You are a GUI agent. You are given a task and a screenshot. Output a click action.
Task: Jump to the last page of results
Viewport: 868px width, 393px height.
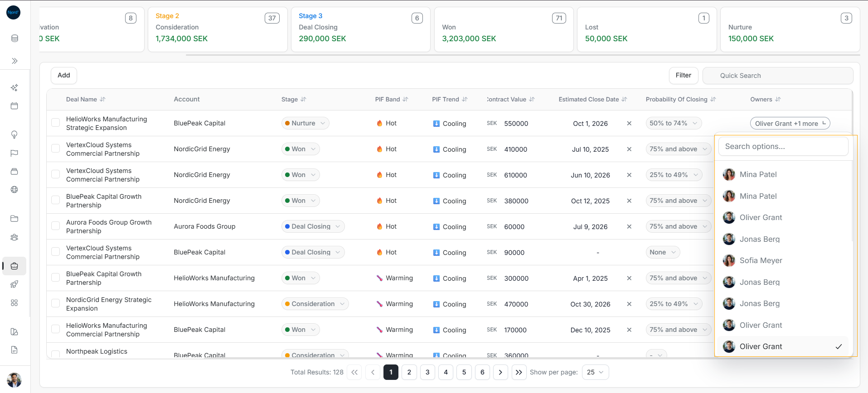tap(519, 372)
